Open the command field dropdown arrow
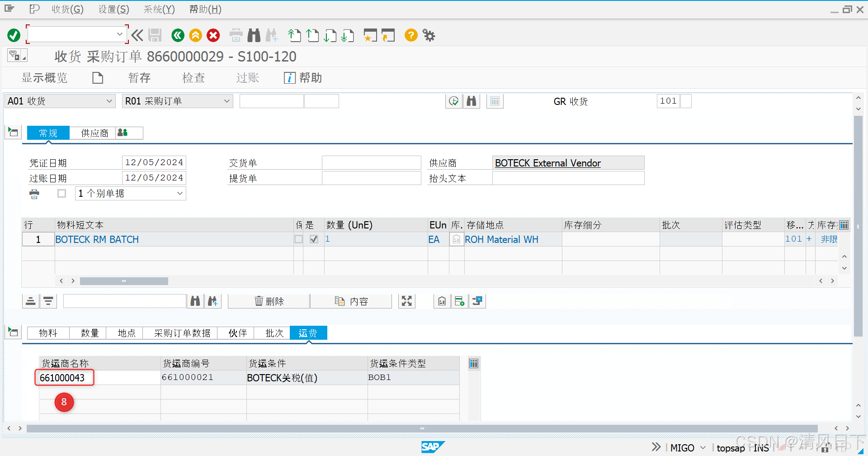This screenshot has width=868, height=456. point(119,34)
